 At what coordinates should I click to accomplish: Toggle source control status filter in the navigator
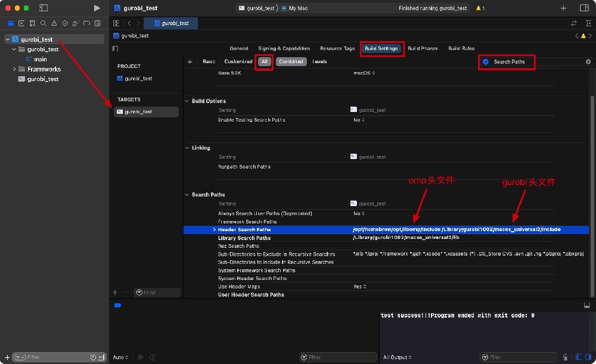pos(101,357)
